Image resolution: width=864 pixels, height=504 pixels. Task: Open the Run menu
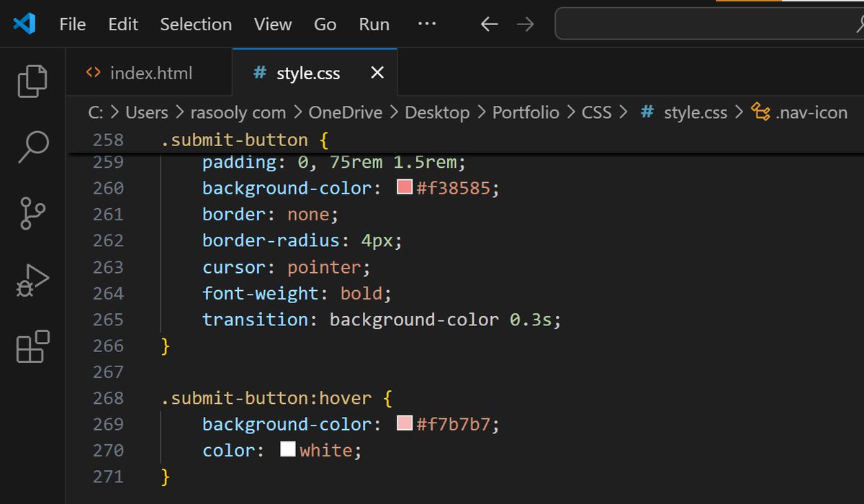(x=374, y=24)
